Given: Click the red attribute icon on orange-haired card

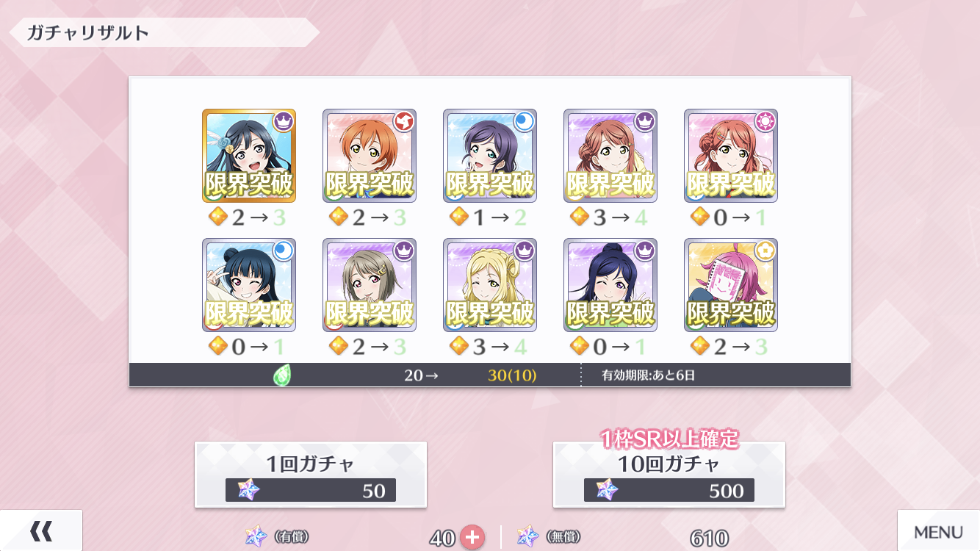Looking at the screenshot, I should coord(404,121).
